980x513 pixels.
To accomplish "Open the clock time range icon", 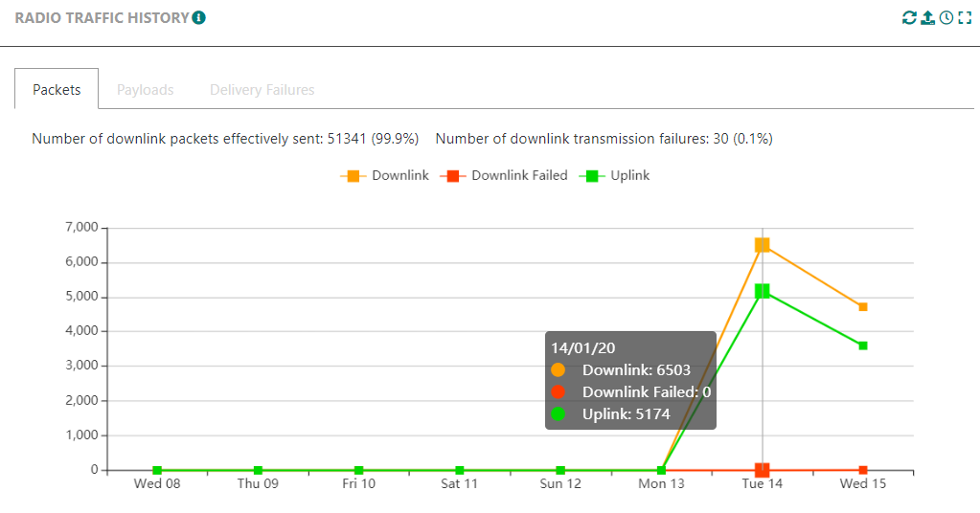I will pyautogui.click(x=946, y=18).
